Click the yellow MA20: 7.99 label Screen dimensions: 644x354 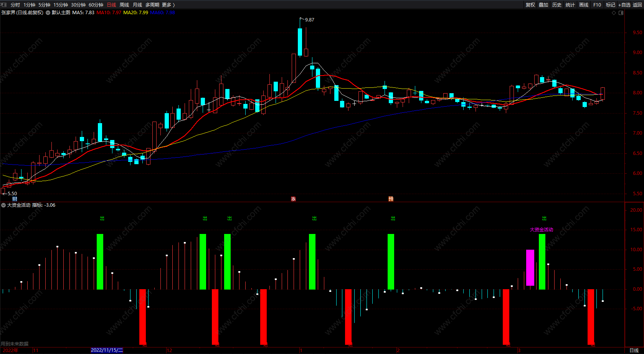click(x=135, y=13)
